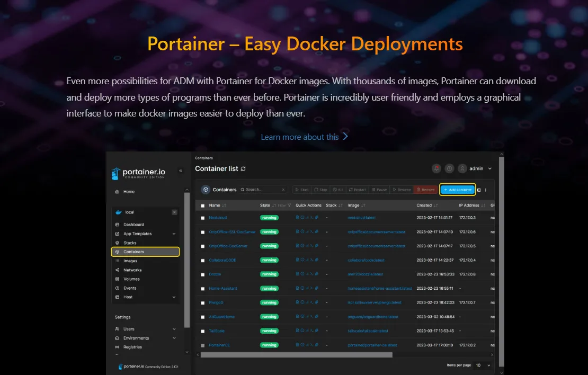Click inspect icon for the AdGuardHome row
The width and height of the screenshot is (588, 375).
pos(302,316)
